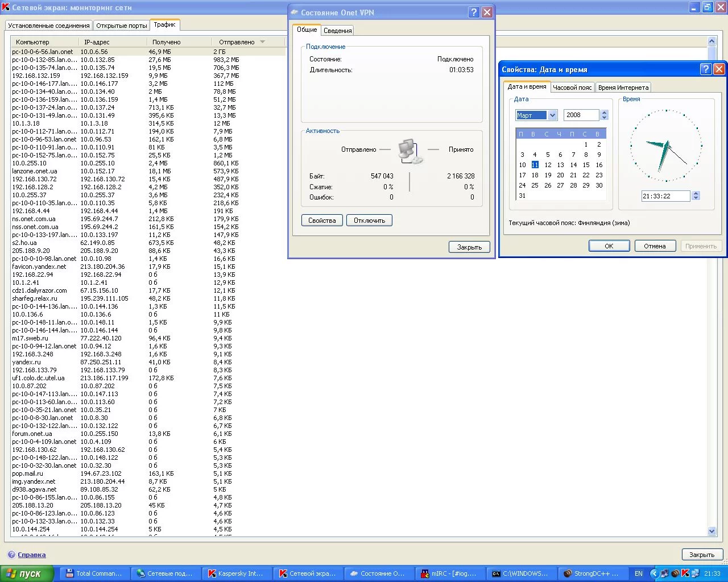Click the help question button in Onet VPN dialog
The image size is (728, 582).
click(474, 13)
